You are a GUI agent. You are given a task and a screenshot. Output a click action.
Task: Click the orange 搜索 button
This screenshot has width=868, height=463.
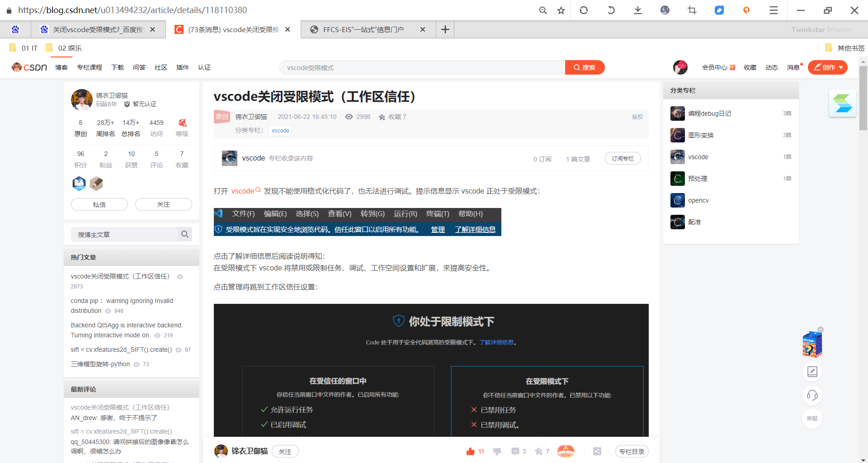(585, 67)
